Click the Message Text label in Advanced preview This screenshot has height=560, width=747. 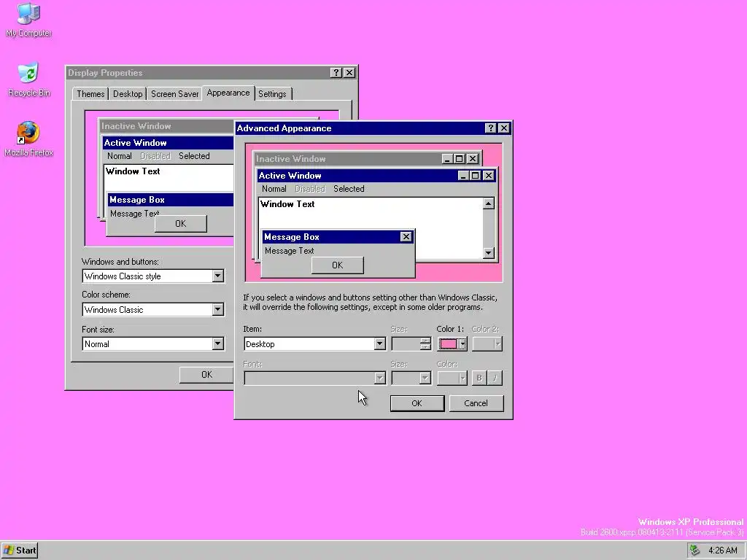coord(289,251)
